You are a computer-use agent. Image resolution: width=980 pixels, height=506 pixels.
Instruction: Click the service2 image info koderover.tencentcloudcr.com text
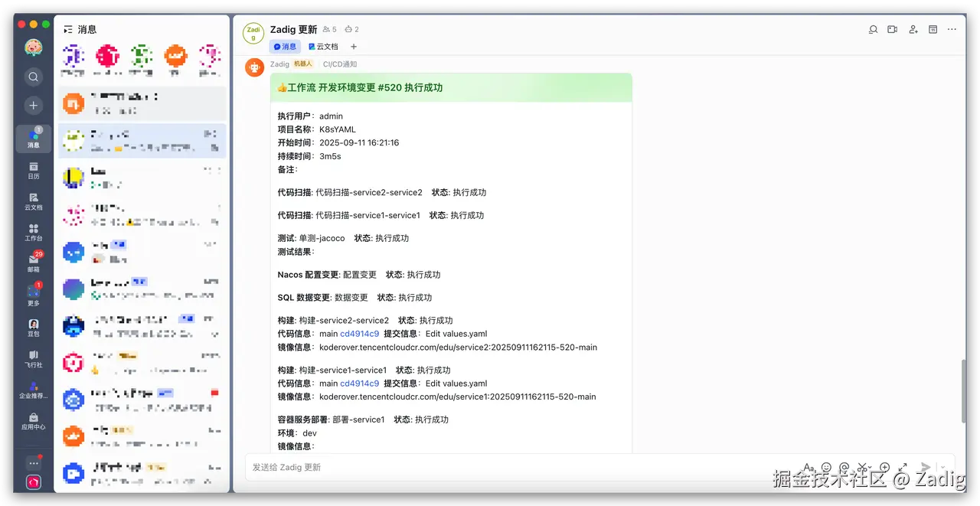[458, 348]
